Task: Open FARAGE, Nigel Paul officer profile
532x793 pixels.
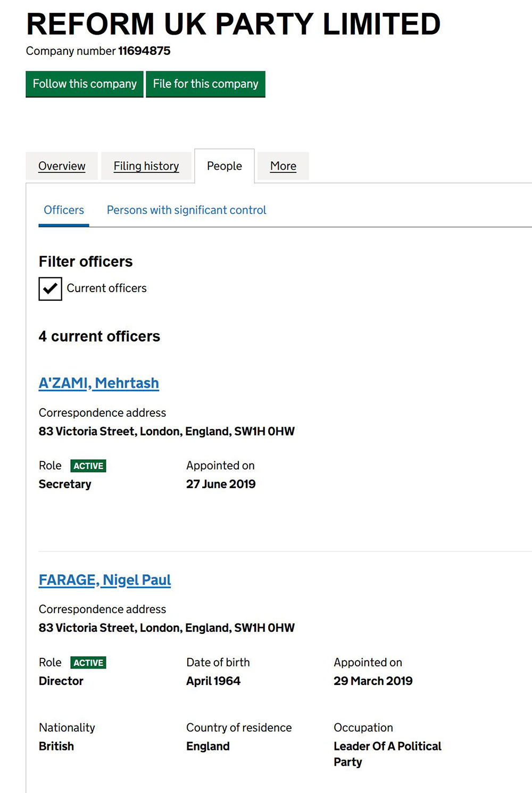Action: [105, 580]
